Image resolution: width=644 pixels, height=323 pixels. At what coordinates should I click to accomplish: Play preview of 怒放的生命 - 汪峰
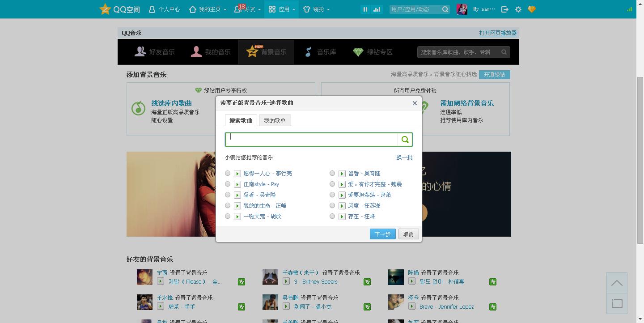pos(237,206)
